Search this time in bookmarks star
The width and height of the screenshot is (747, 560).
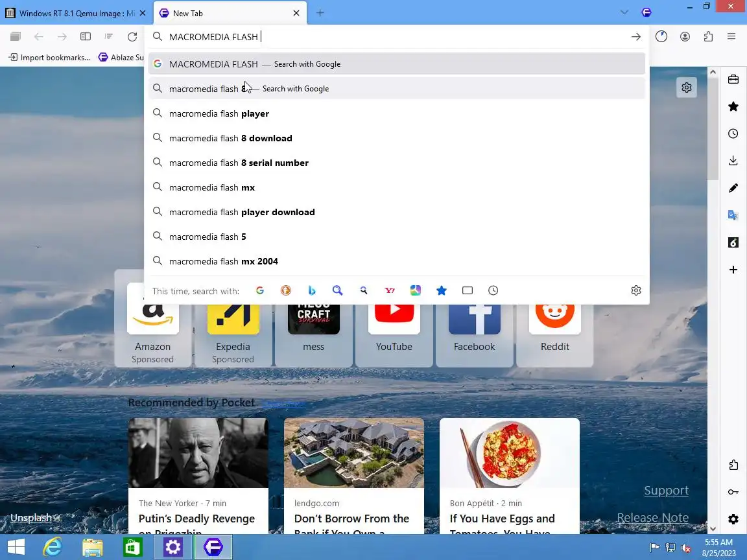(442, 290)
